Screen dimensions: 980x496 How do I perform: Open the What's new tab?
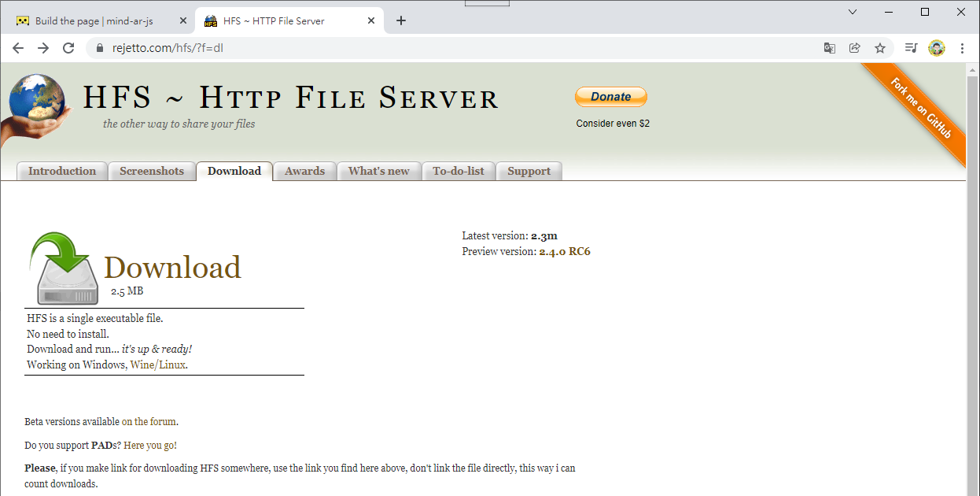[379, 171]
